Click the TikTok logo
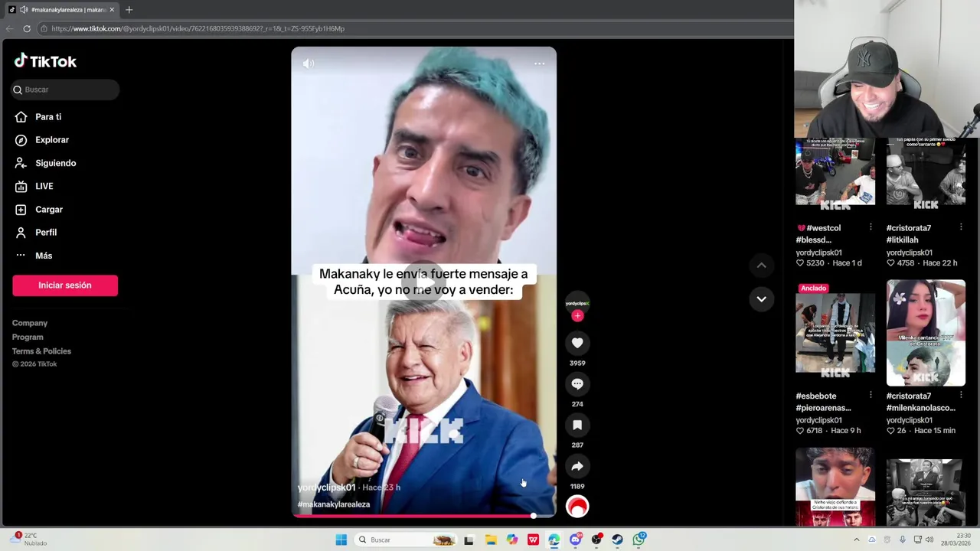The image size is (980, 551). [45, 61]
